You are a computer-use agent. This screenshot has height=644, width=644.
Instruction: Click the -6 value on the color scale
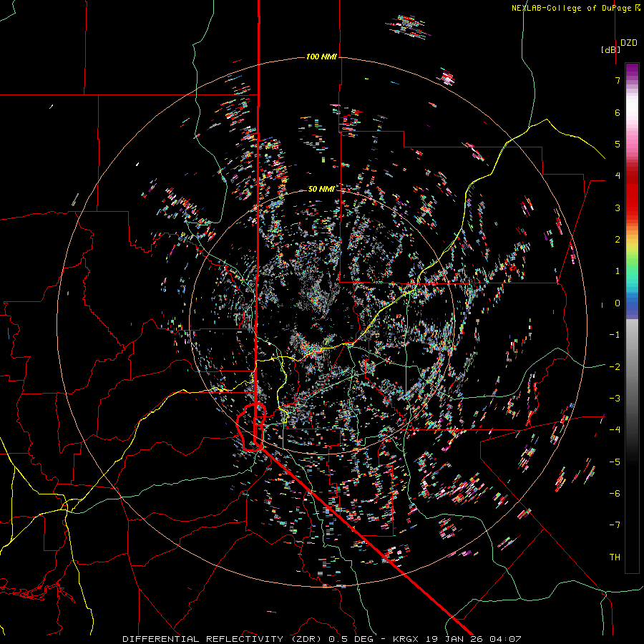point(615,494)
